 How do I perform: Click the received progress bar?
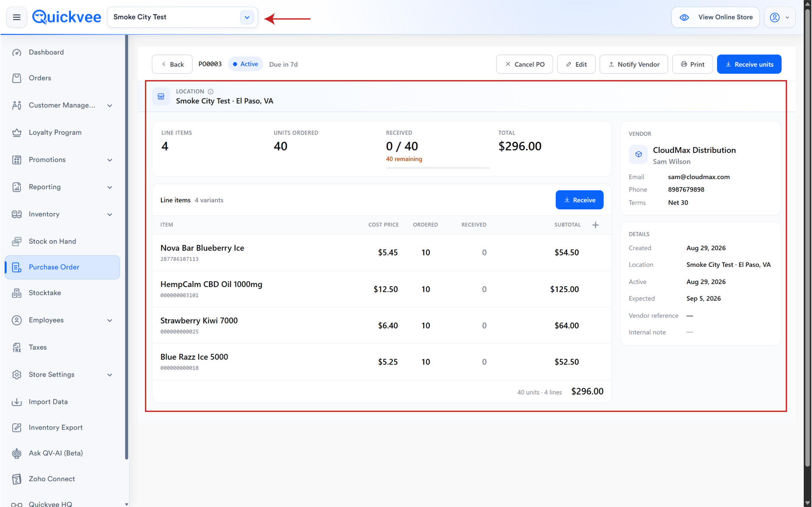[438, 168]
